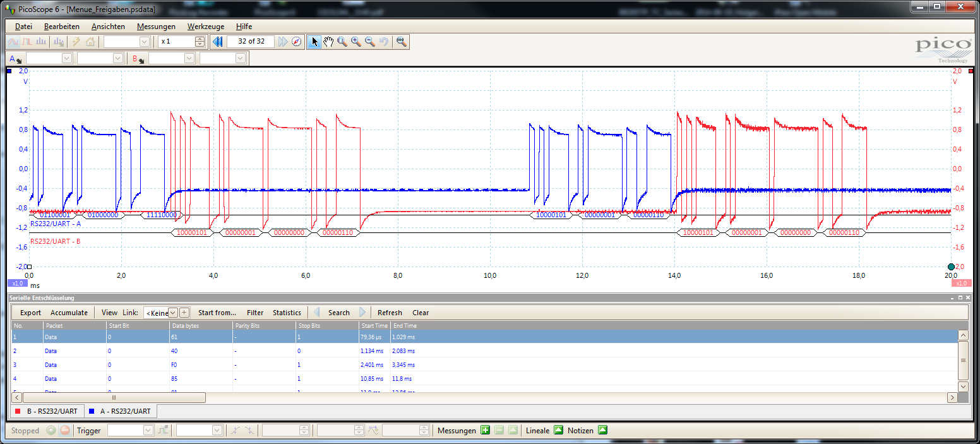Click the Search button
Viewport: 980px width, 444px height.
click(x=339, y=313)
